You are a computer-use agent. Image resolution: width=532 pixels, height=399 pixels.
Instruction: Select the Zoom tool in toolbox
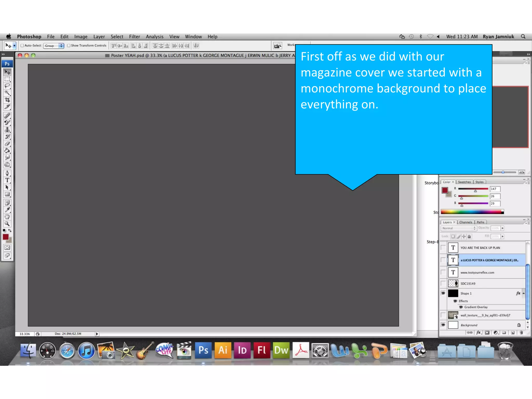point(7,224)
